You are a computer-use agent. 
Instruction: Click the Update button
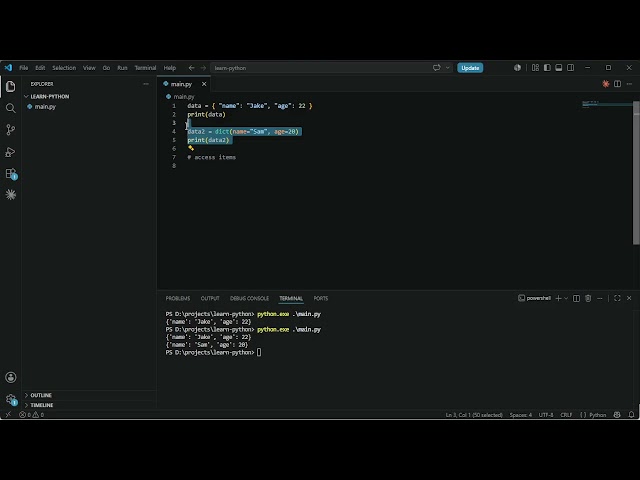click(x=470, y=68)
